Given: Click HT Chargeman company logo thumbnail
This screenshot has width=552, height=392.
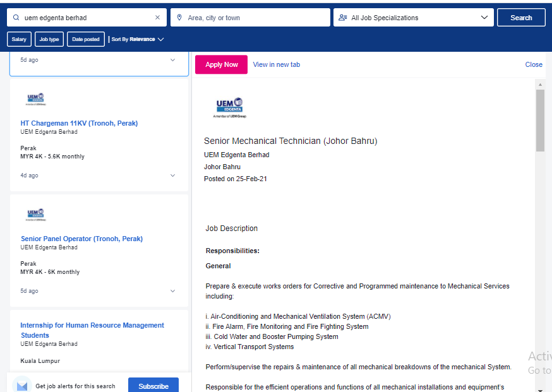Looking at the screenshot, I should tap(36, 99).
